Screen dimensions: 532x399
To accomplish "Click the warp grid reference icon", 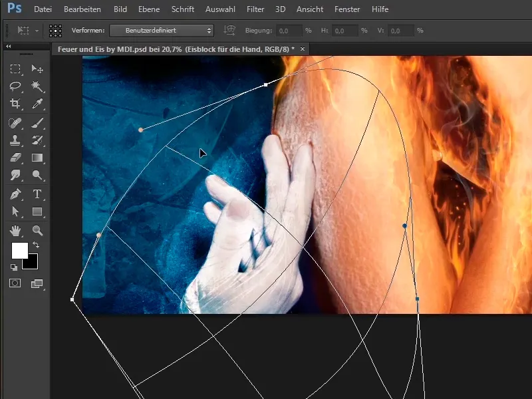I will click(x=55, y=31).
